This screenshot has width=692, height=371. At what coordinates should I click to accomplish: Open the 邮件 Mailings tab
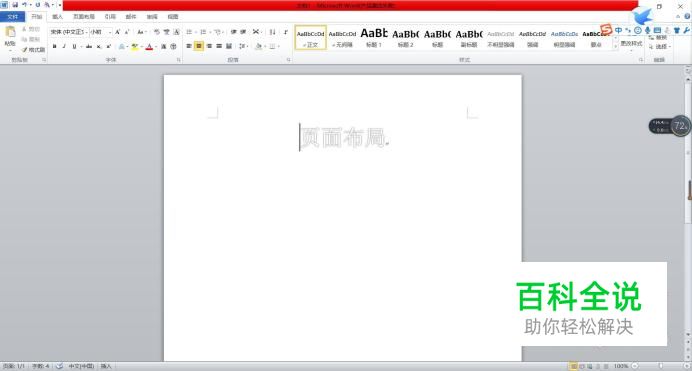pos(131,17)
